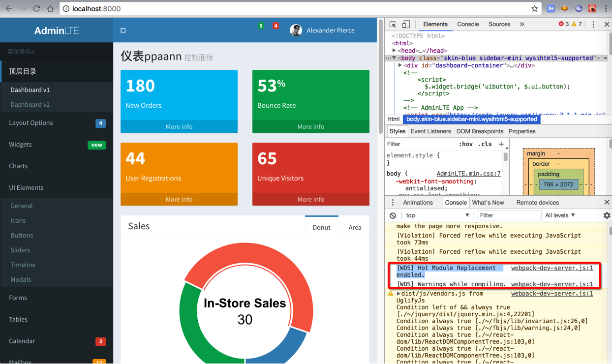Open the Event Listeners tab

(430, 131)
